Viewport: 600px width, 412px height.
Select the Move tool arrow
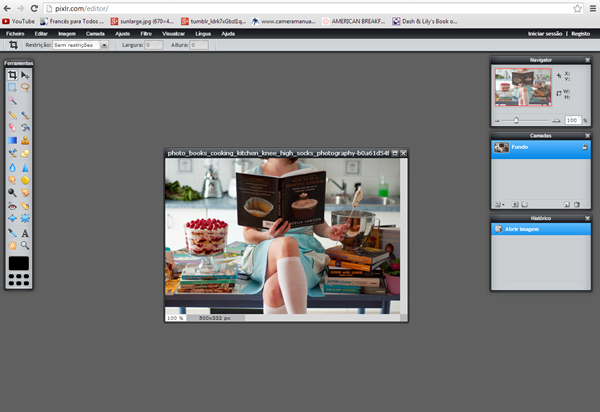[x=25, y=75]
